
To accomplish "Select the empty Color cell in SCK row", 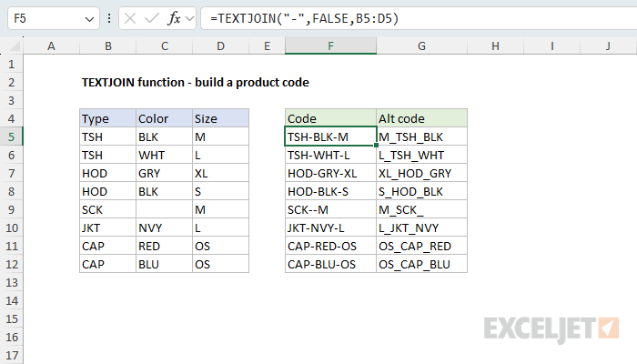I will tap(164, 209).
